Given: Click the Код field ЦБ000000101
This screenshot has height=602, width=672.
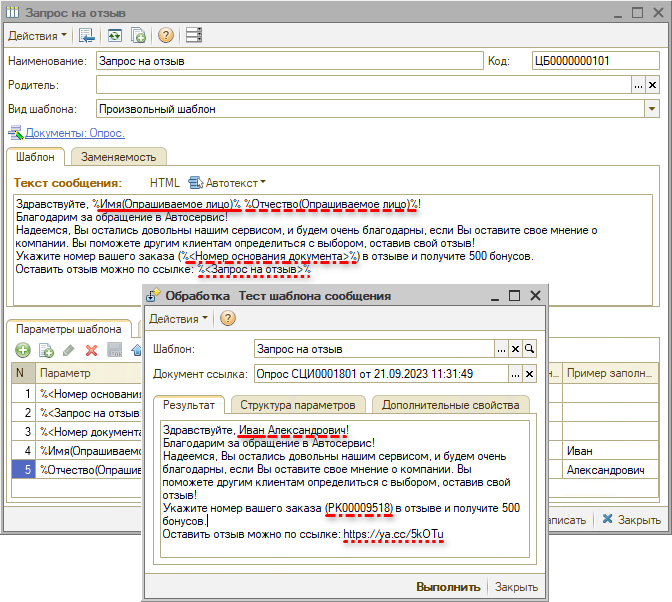Looking at the screenshot, I should (x=595, y=61).
